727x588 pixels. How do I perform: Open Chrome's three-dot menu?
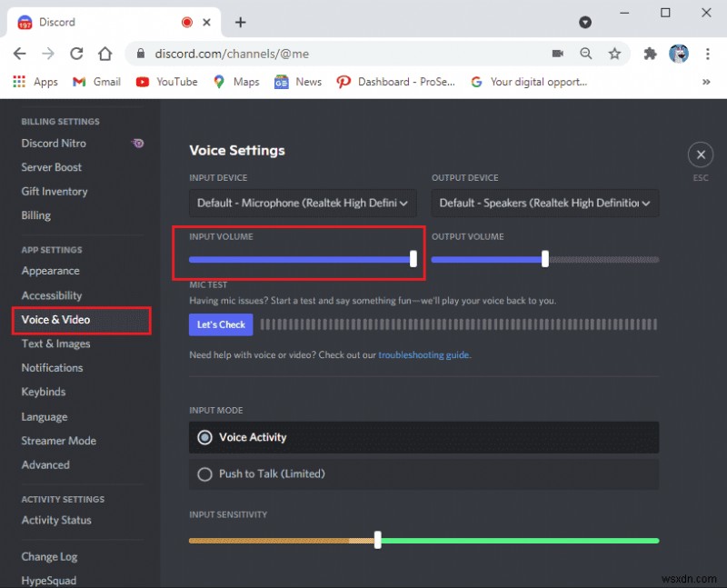pyautogui.click(x=708, y=54)
